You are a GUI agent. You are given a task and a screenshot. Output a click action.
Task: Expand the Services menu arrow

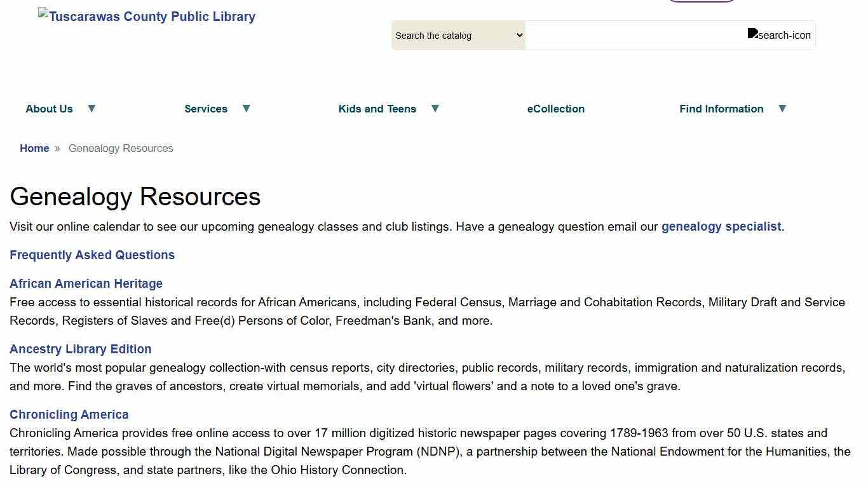[x=246, y=109]
